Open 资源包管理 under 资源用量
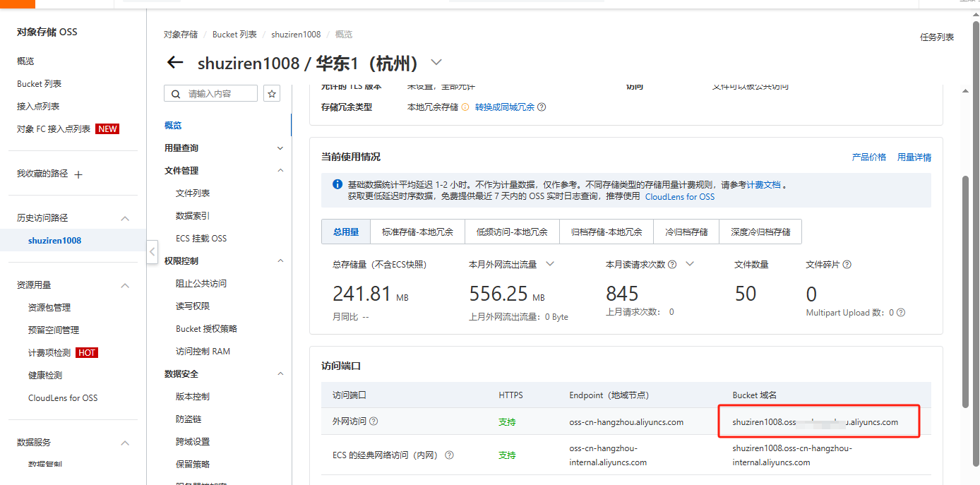980x485 pixels. (49, 308)
